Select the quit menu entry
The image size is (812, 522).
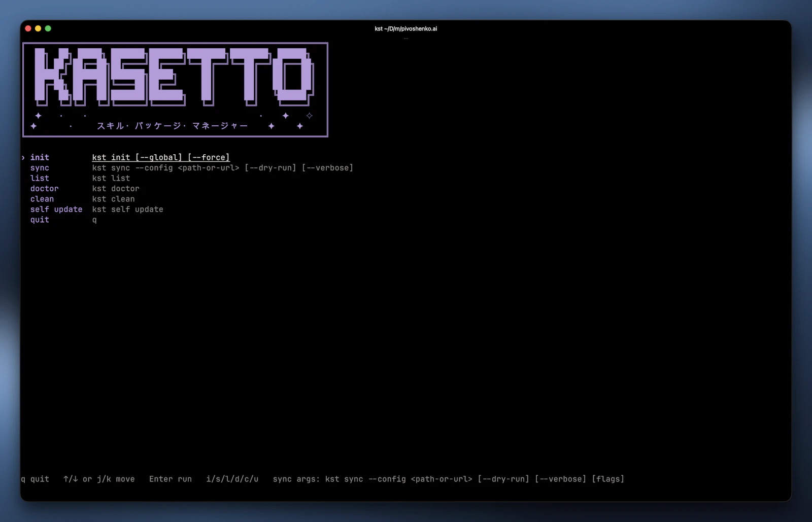40,220
